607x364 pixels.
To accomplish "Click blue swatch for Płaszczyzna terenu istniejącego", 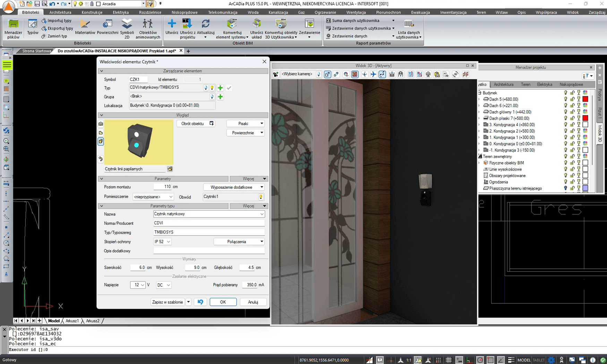I will click(585, 189).
